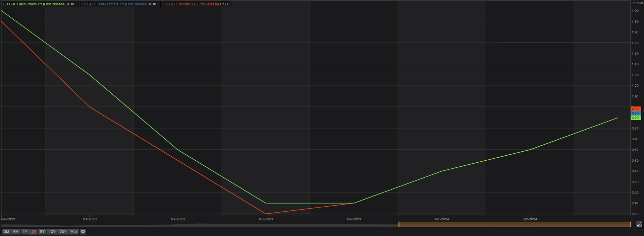Click the orange 0.90 value tag

pyautogui.click(x=636, y=109)
